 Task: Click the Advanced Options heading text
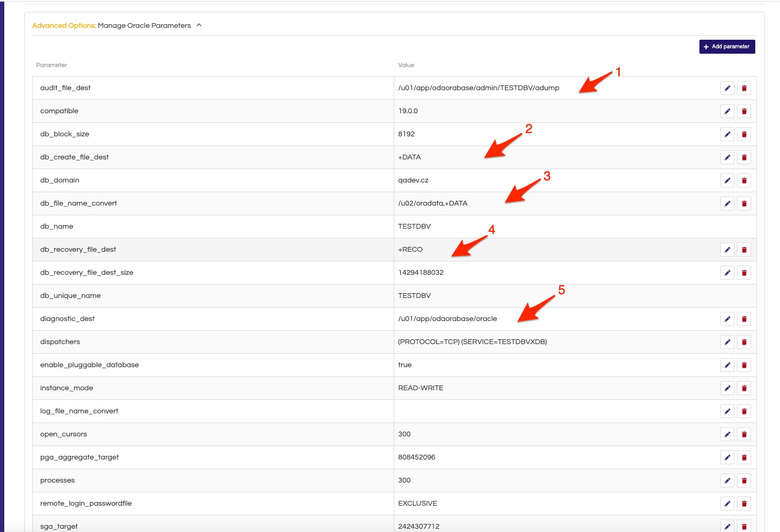[64, 26]
